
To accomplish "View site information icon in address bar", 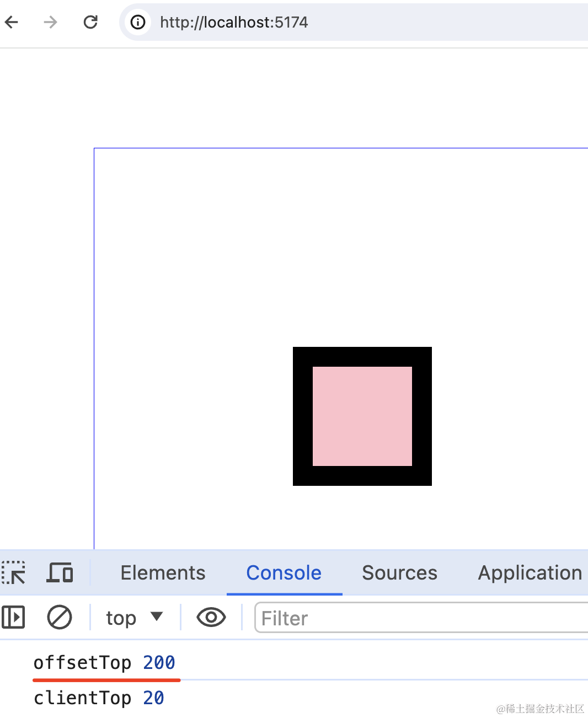I will click(x=138, y=22).
